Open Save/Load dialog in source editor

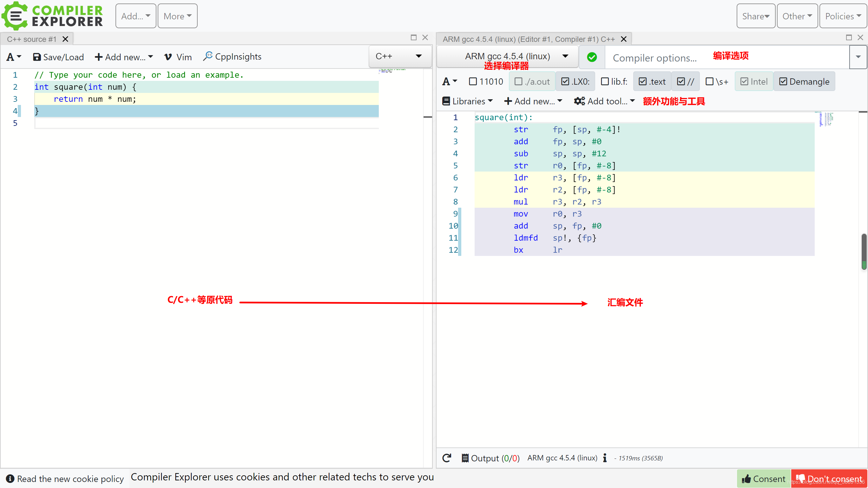(x=58, y=57)
